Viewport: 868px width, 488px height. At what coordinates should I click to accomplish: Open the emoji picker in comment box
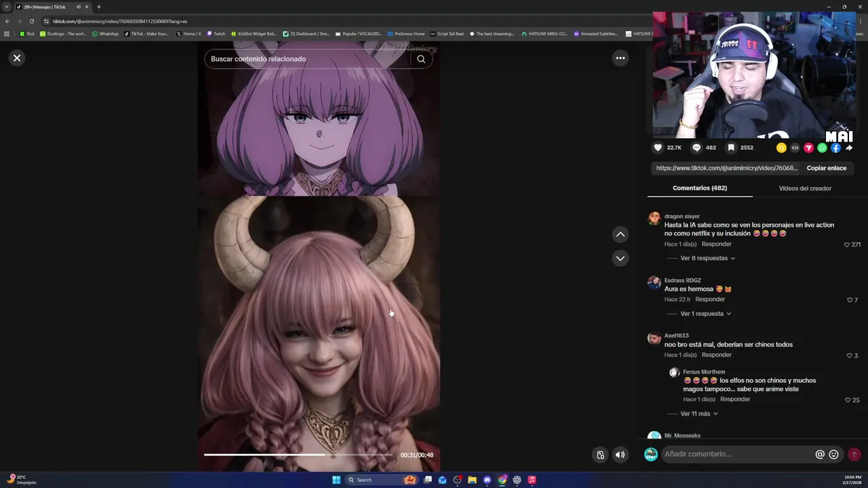pyautogui.click(x=834, y=455)
